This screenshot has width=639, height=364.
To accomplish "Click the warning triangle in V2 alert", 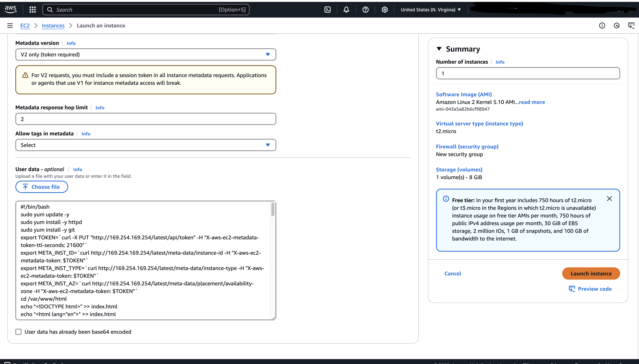I will pyautogui.click(x=25, y=75).
